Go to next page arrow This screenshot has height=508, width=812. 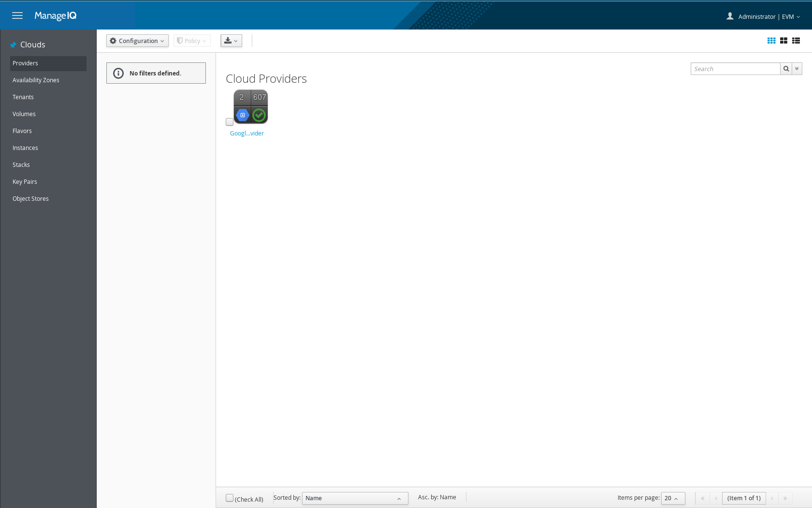click(772, 498)
